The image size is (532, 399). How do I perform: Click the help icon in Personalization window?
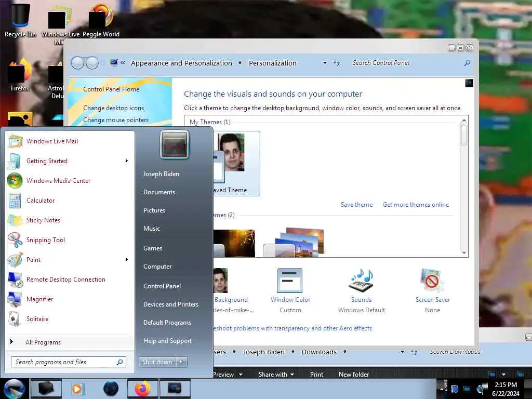tap(469, 83)
